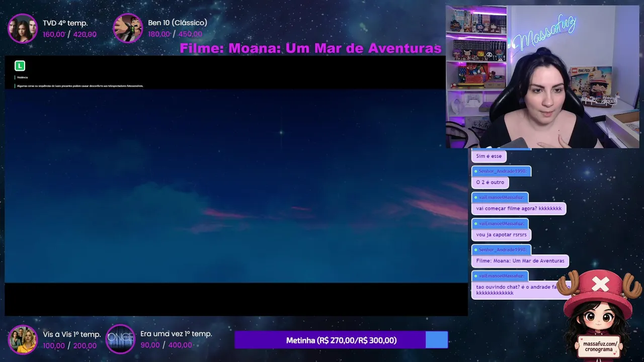Image resolution: width=644 pixels, height=362 pixels.
Task: Click the movie video player area
Action: (236, 186)
